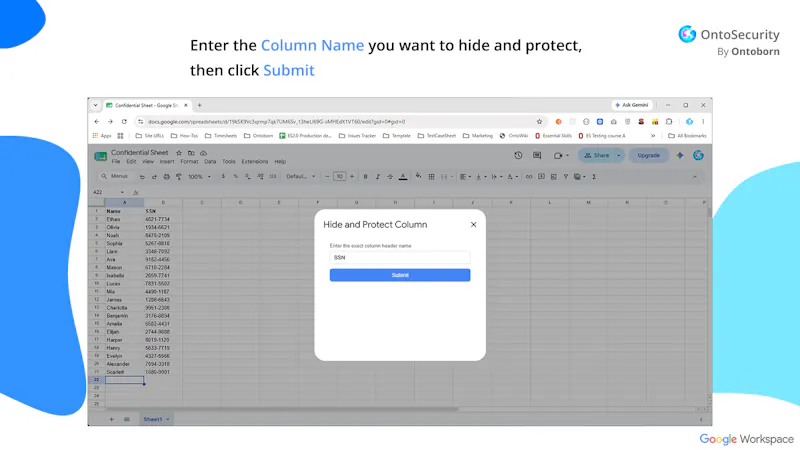Open the Borders tool
This screenshot has width=800, height=450.
[x=432, y=177]
